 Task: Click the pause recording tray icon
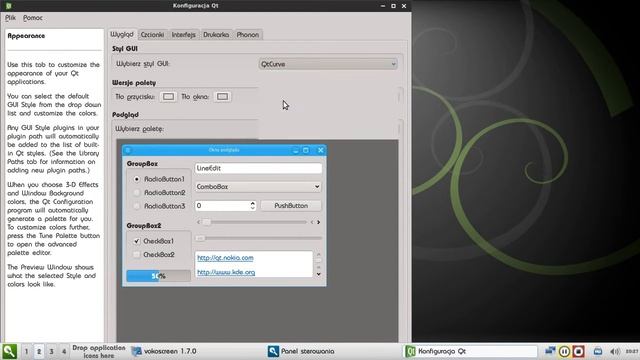pos(564,351)
